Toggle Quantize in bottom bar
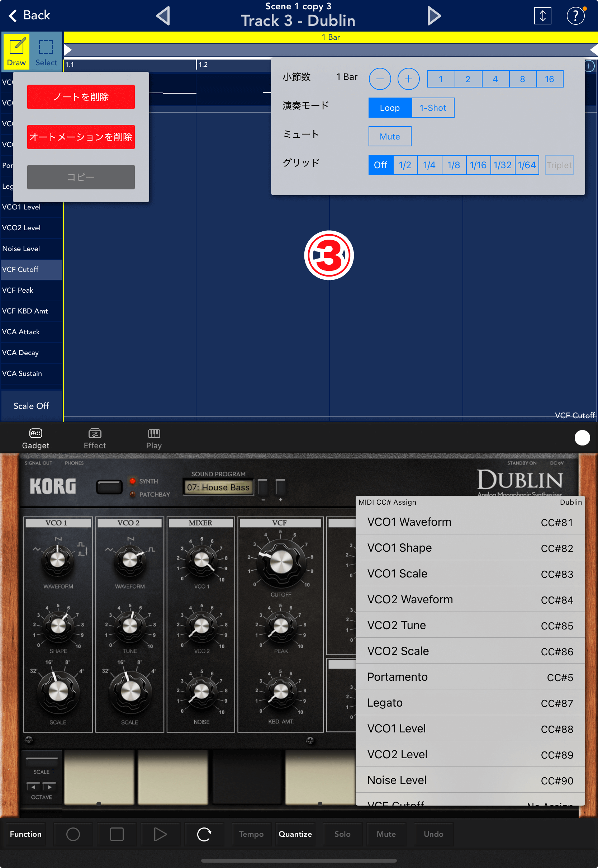 (x=295, y=834)
